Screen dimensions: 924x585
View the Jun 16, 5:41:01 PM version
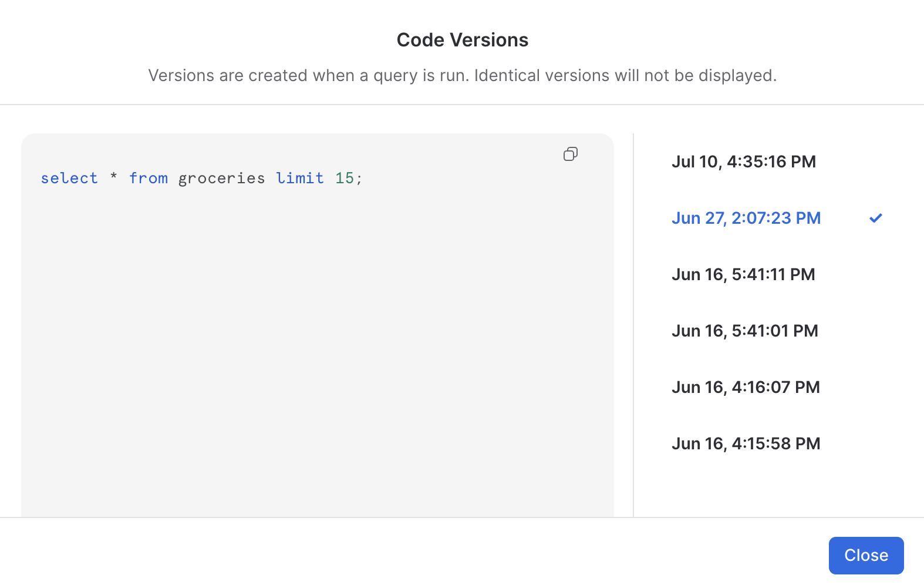click(x=745, y=331)
